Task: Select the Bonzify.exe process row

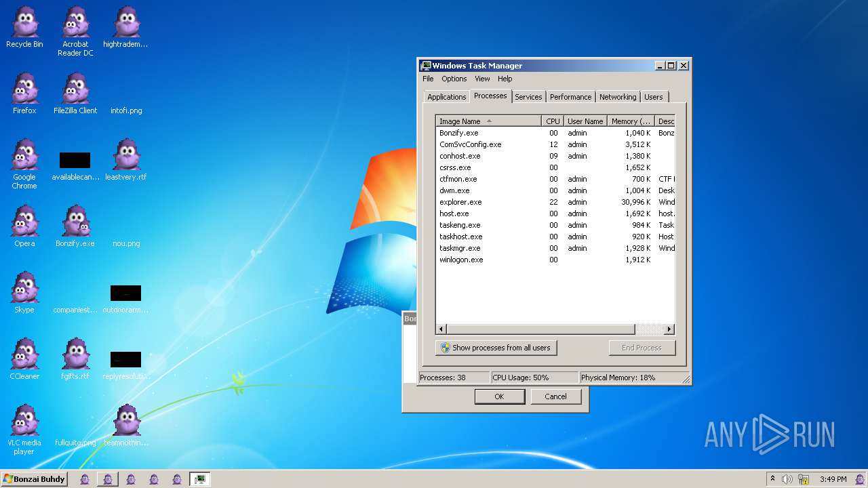Action: [555, 133]
